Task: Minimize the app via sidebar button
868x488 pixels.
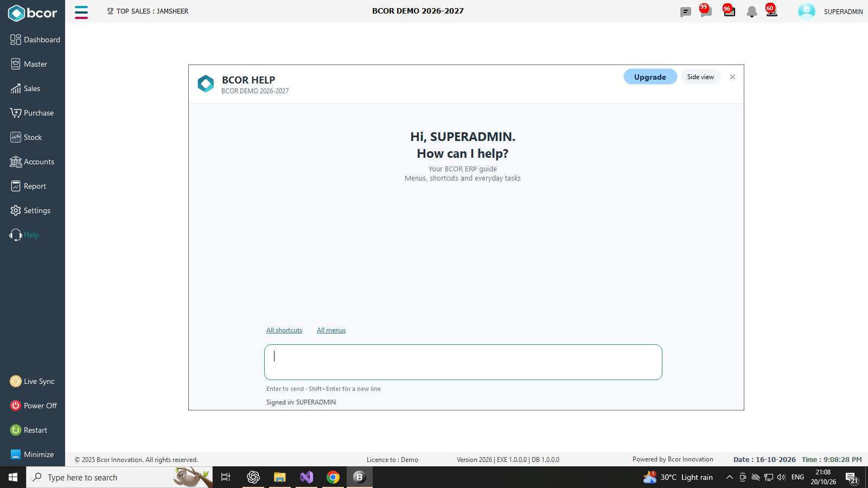Action: [32, 454]
